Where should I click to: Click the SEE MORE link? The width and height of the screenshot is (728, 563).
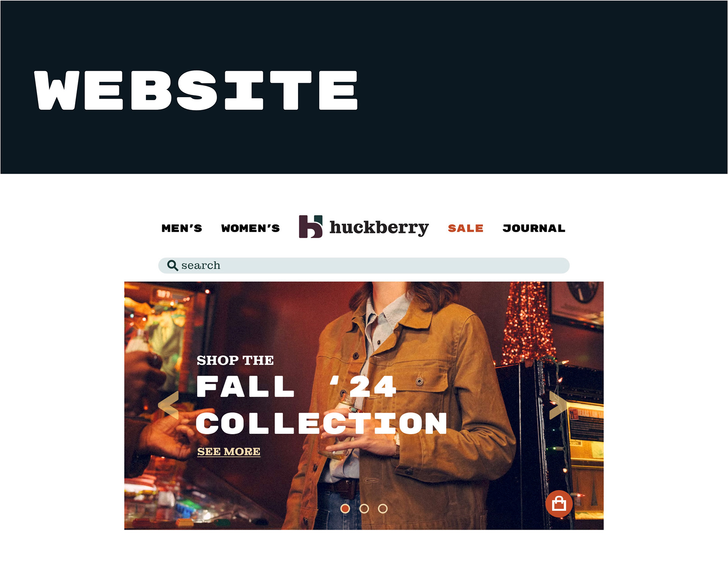pos(229,451)
